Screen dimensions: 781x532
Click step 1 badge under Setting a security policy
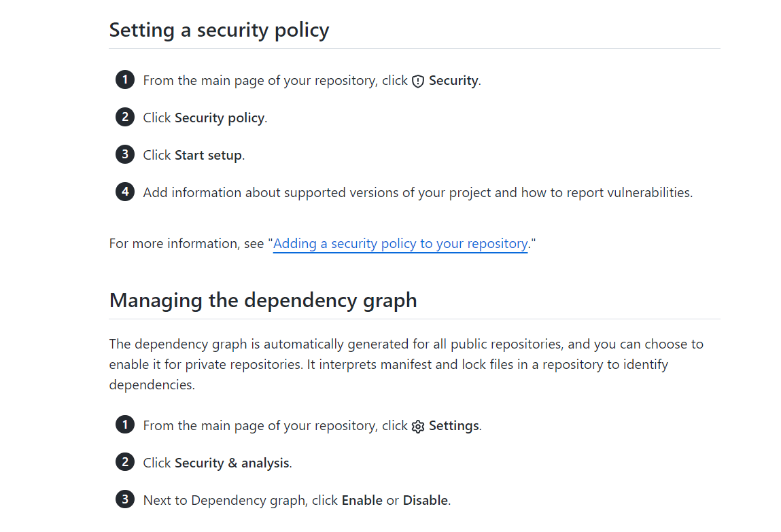tap(125, 80)
